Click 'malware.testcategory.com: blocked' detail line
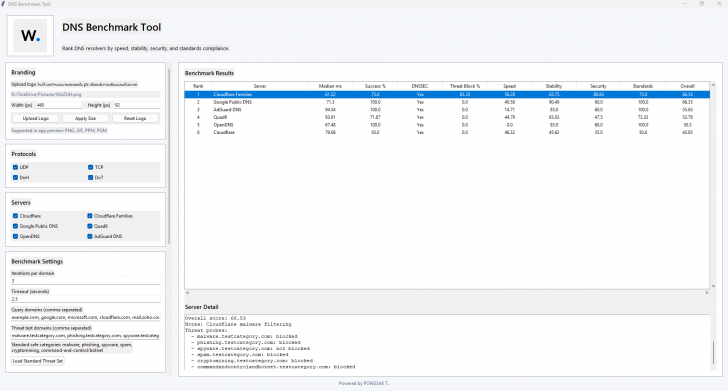728x391 pixels. pyautogui.click(x=247, y=336)
